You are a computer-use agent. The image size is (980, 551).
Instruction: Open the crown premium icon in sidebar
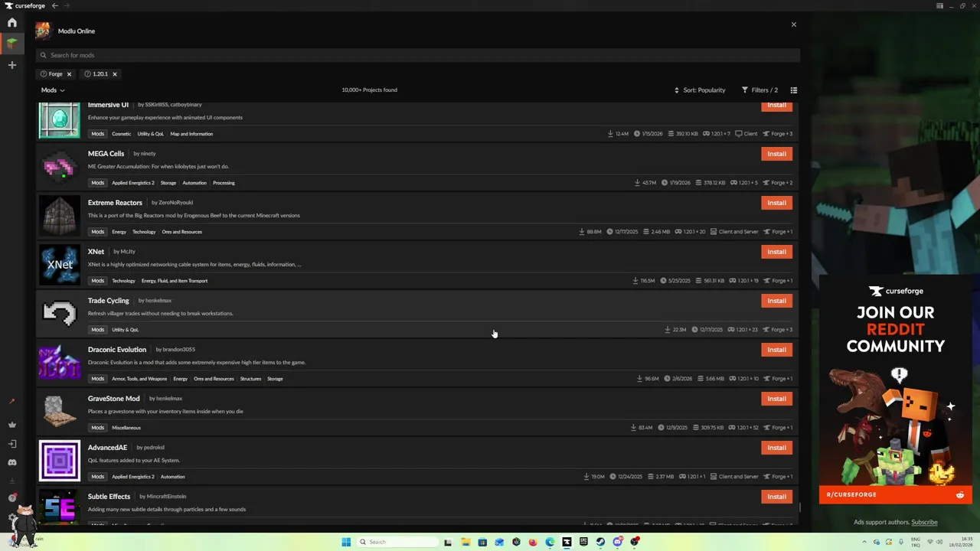tap(11, 425)
